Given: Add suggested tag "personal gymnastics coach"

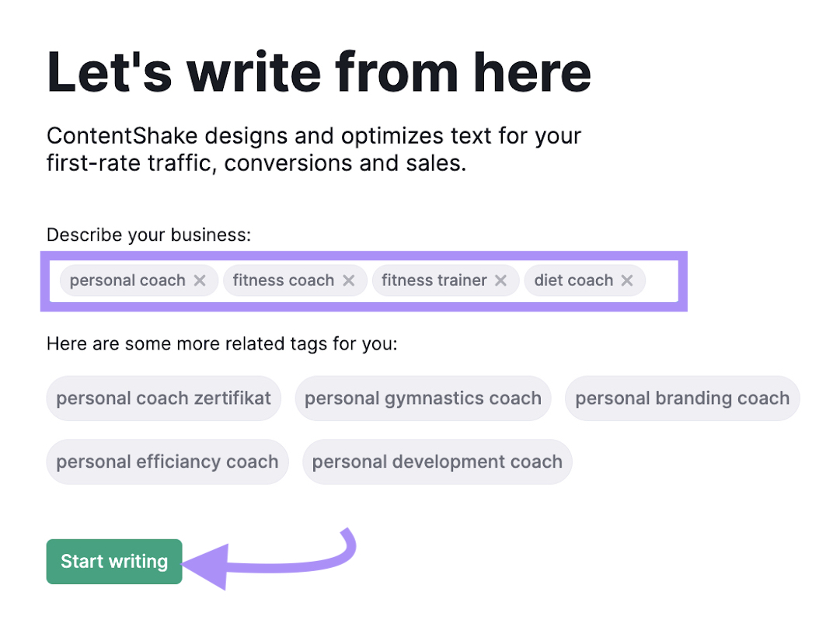Looking at the screenshot, I should [x=423, y=398].
